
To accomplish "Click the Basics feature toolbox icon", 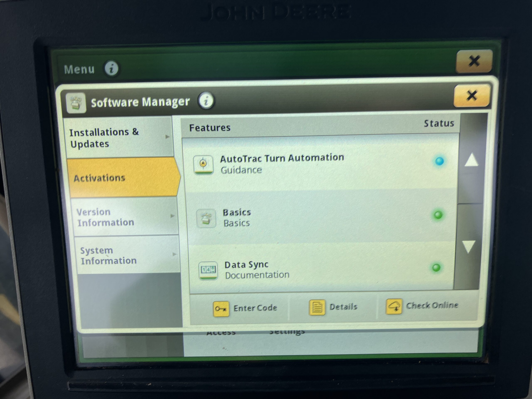I will coord(206,218).
